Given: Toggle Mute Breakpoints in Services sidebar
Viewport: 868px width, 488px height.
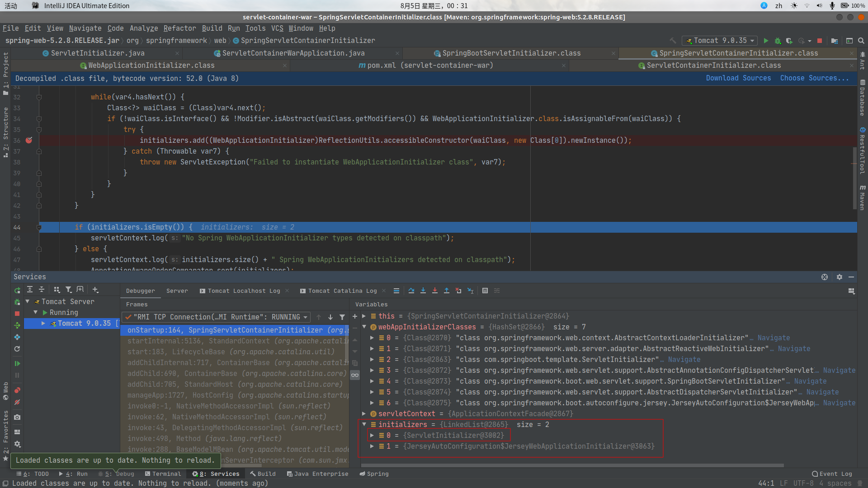Looking at the screenshot, I should point(17,402).
